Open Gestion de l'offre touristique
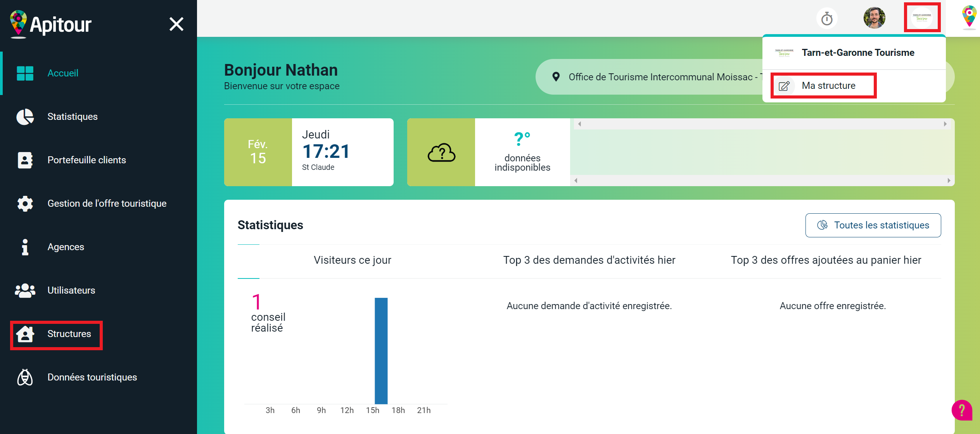The height and width of the screenshot is (434, 980). [x=107, y=204]
